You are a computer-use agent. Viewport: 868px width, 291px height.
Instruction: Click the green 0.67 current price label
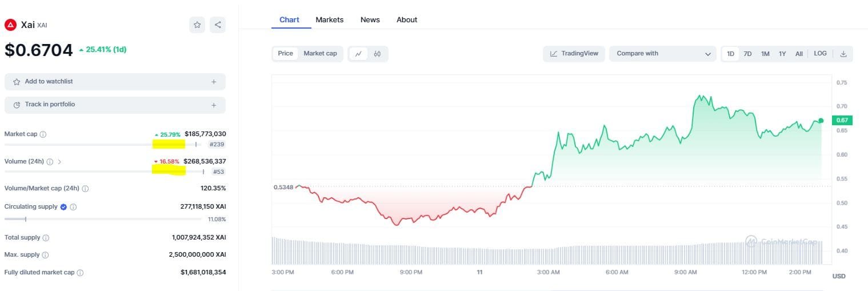pos(843,120)
